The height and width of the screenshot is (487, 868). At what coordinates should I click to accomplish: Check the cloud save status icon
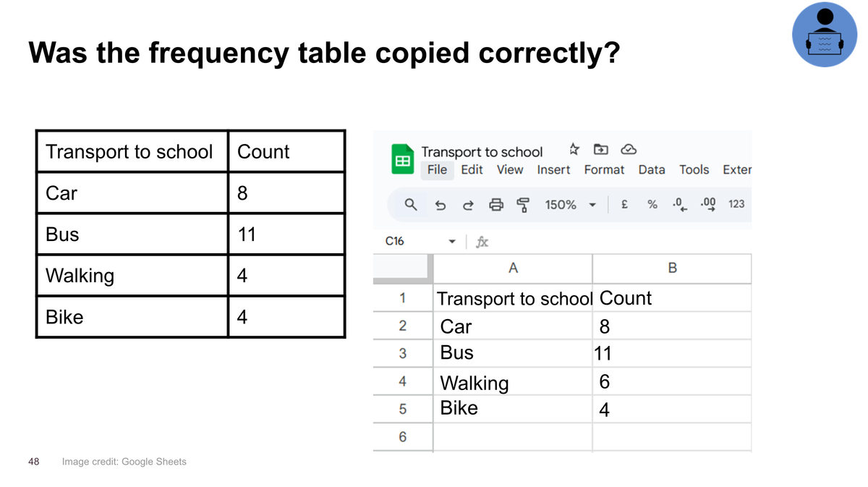629,149
